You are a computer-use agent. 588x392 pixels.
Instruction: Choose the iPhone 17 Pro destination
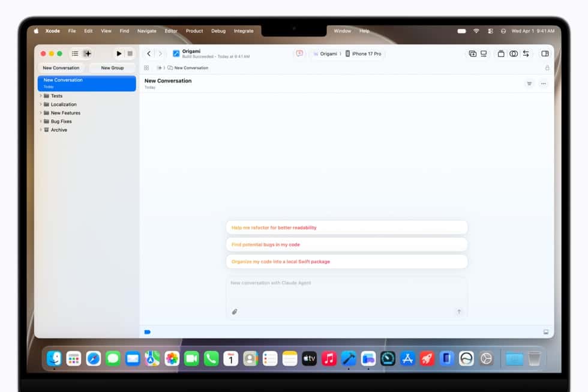pos(363,53)
